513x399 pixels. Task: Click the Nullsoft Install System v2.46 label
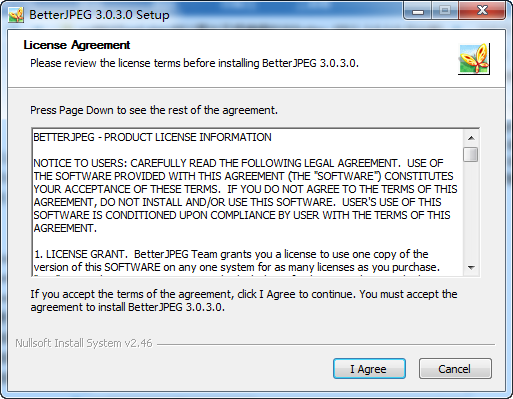tap(84, 343)
